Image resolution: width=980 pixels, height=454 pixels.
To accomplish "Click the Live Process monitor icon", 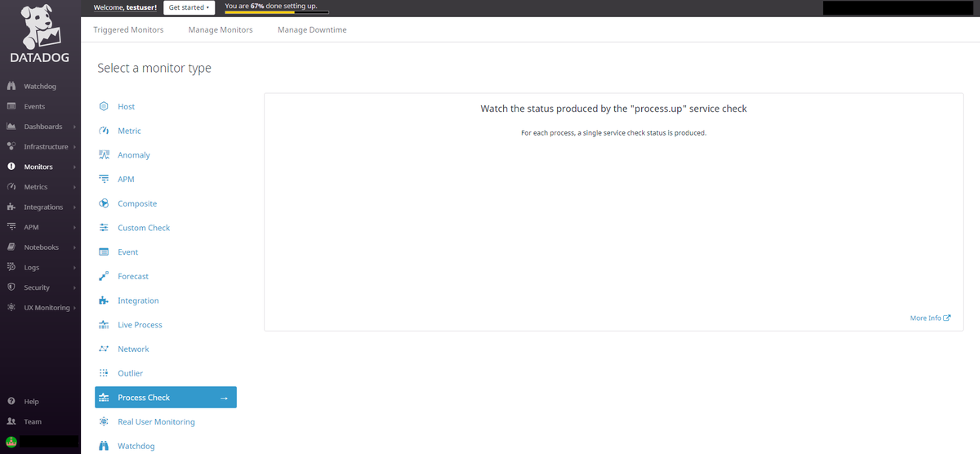I will (104, 325).
